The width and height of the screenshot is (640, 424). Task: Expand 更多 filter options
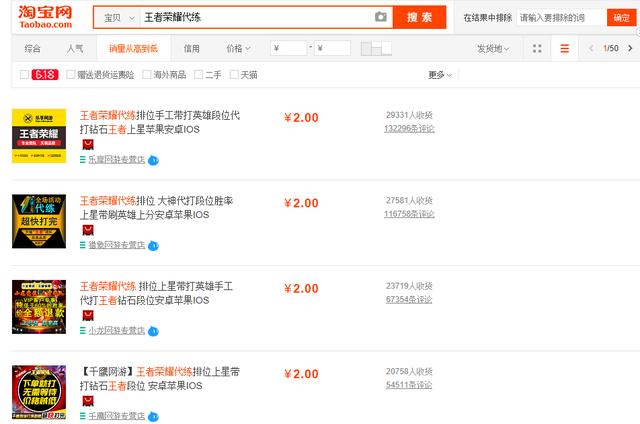[x=440, y=75]
